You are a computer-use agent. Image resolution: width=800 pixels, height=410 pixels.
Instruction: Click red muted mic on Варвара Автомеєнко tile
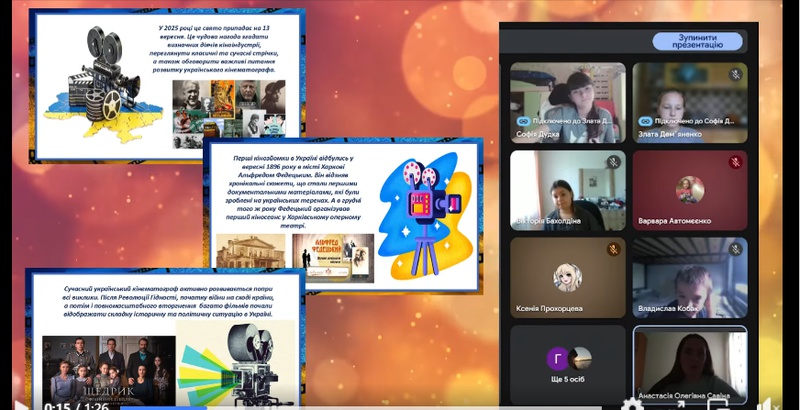click(735, 162)
